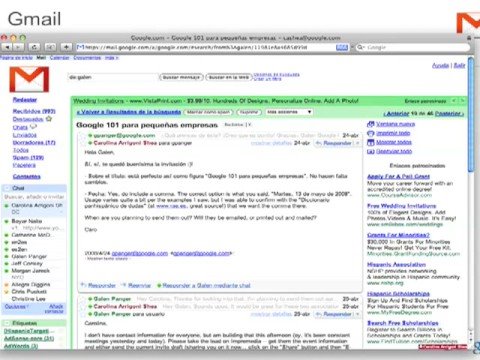Open reply dropdown on 25-abr message
Image resolution: width=480 pixels, height=360 pixels.
[358, 314]
